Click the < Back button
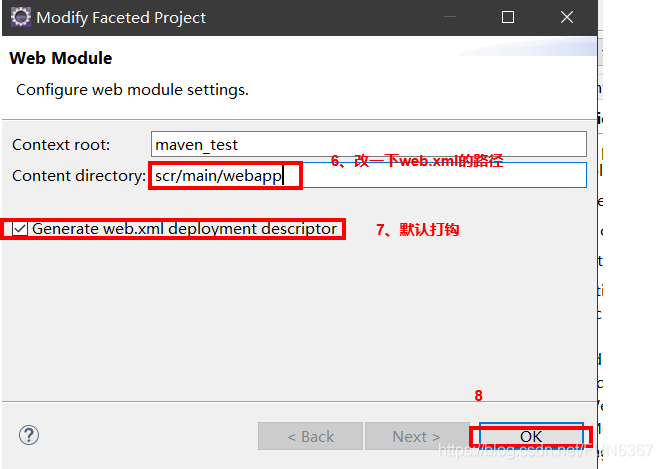The height and width of the screenshot is (469, 663). point(310,436)
